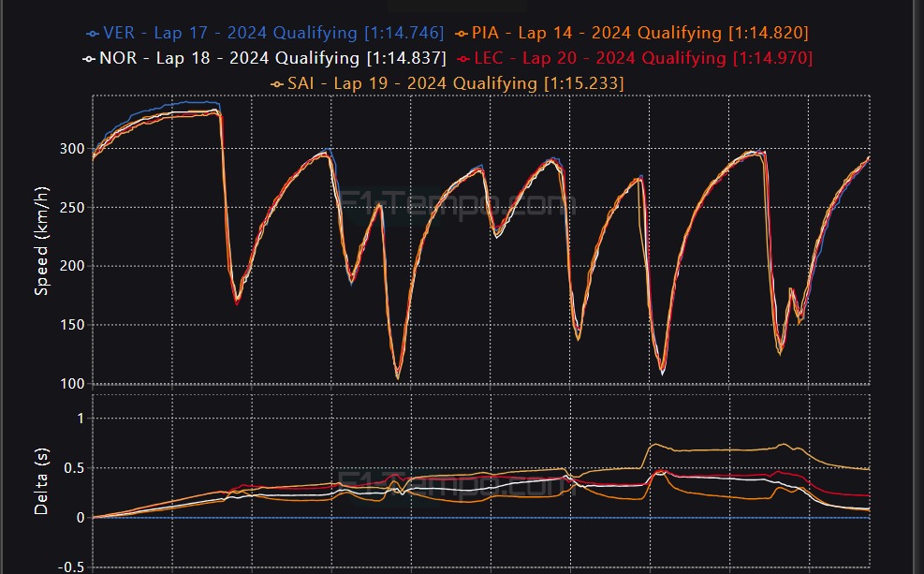Toggle the SAI Lap 19 legend text
Viewport: 924px width, 574px height.
(x=455, y=84)
